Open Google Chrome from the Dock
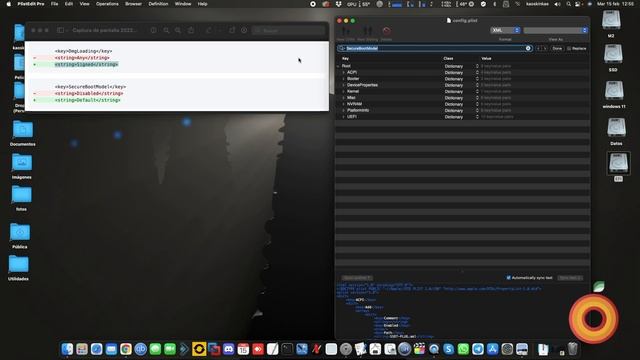 point(126,349)
